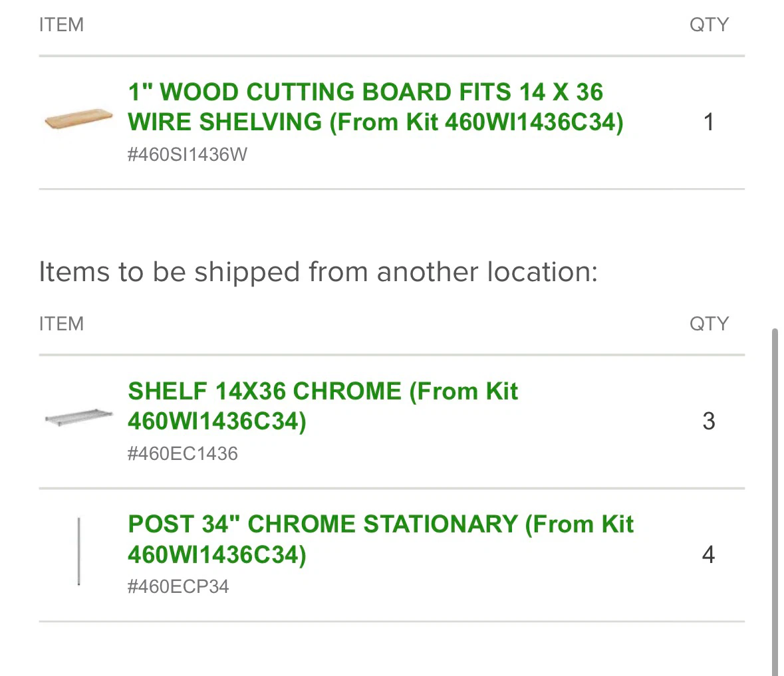Screen dimensions: 784x676
Task: Click the second ITEM column header
Action: [61, 324]
